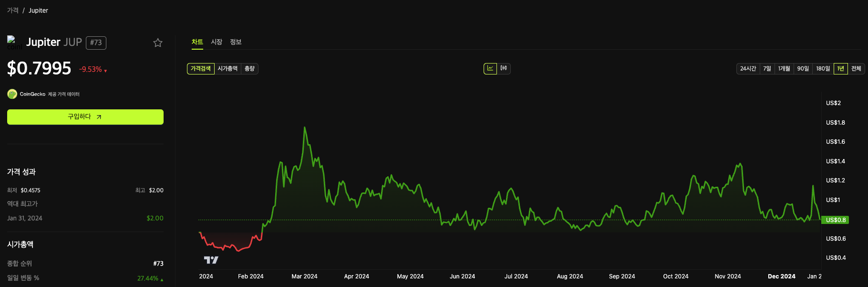
Task: Select the 1개월 time range
Action: pyautogui.click(x=784, y=69)
